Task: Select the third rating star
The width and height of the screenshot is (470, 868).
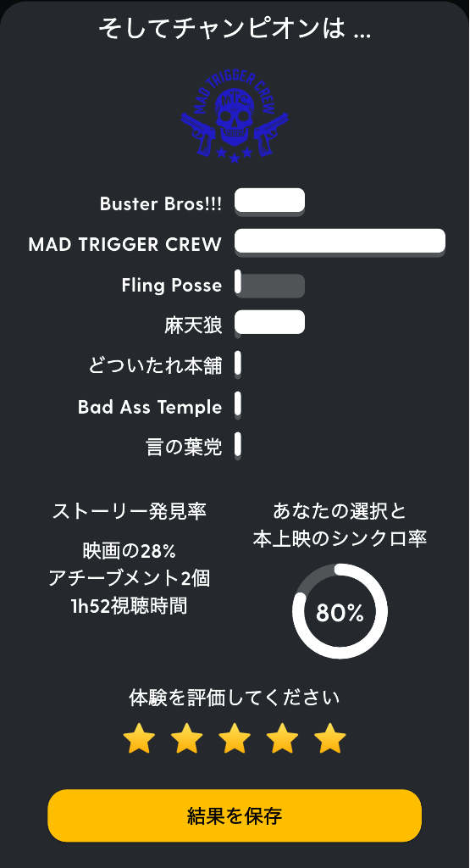Action: coord(235,738)
